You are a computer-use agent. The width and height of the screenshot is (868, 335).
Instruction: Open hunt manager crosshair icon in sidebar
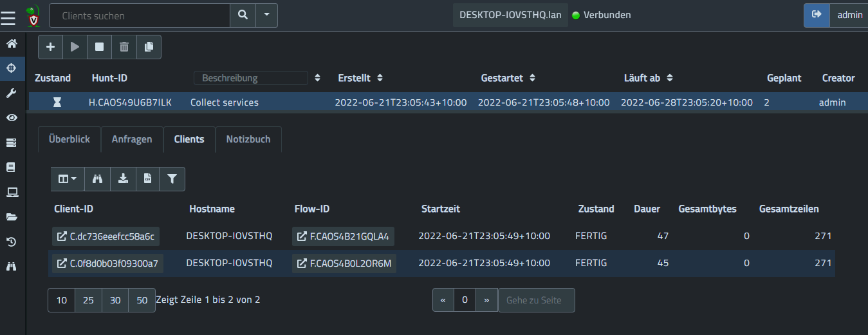tap(12, 68)
